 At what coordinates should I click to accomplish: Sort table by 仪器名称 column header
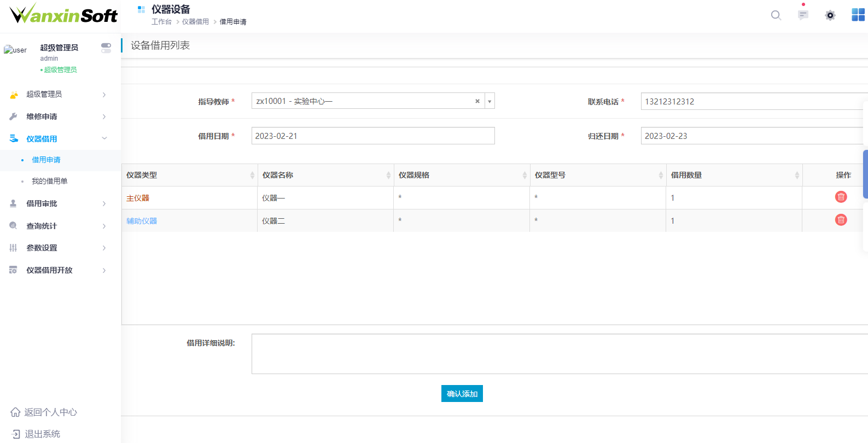pyautogui.click(x=325, y=175)
